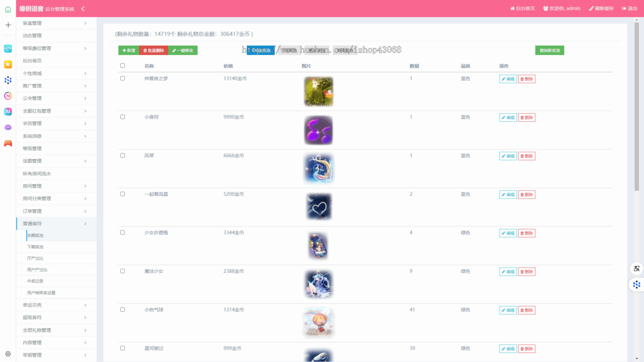This screenshot has height=362, width=644.
Task: Click the green 一键修改 button
Action: pos(183,50)
